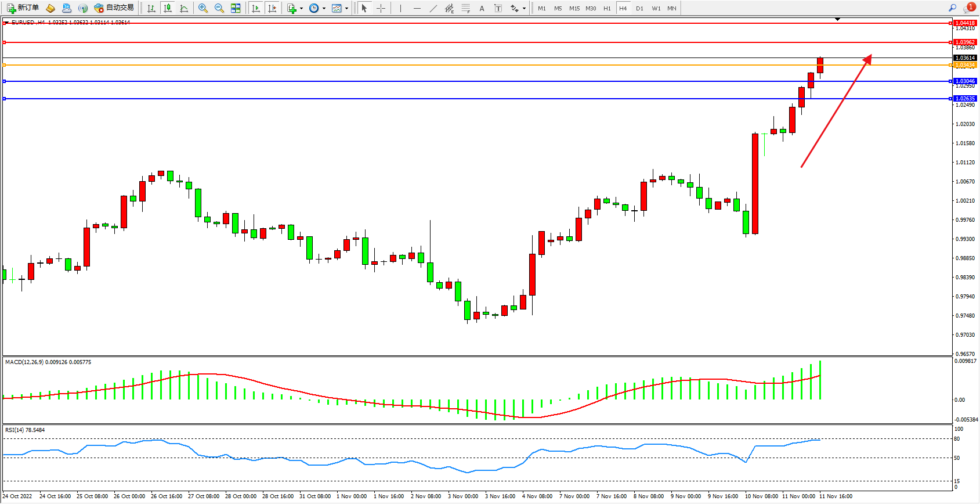The image size is (980, 504).
Task: Enable candlestick chart mode
Action: [x=168, y=8]
